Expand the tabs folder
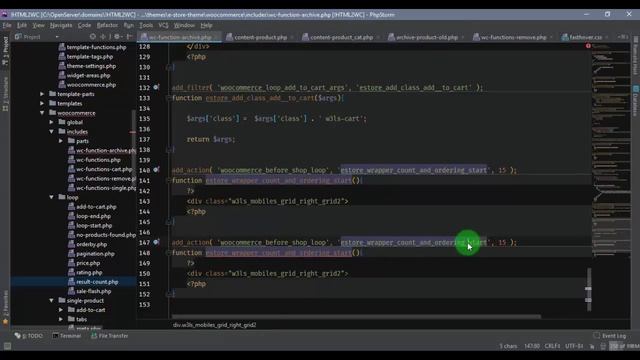Screen dimensions: 640x360 [61, 320]
